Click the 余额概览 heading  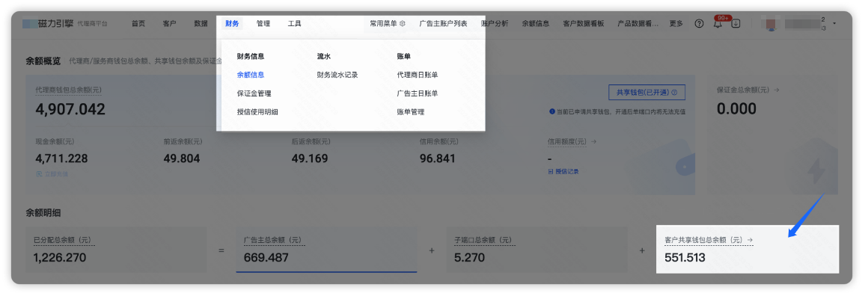point(43,61)
